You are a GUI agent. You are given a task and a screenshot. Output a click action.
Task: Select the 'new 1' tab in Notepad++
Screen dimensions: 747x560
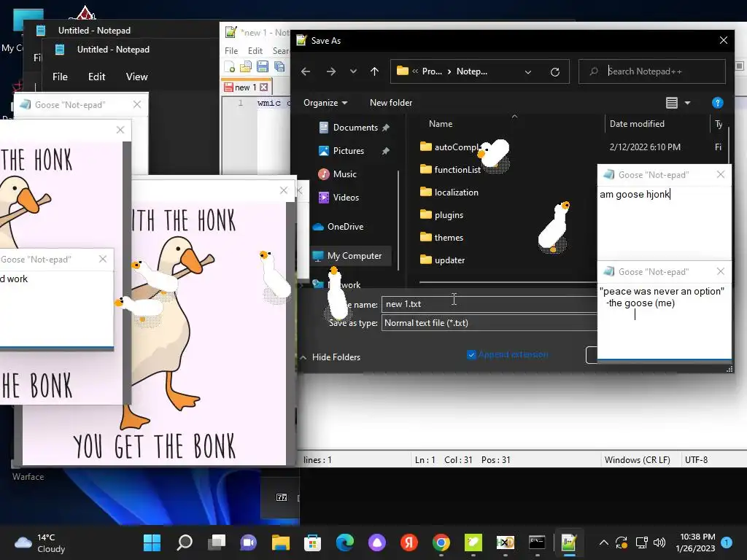click(245, 87)
